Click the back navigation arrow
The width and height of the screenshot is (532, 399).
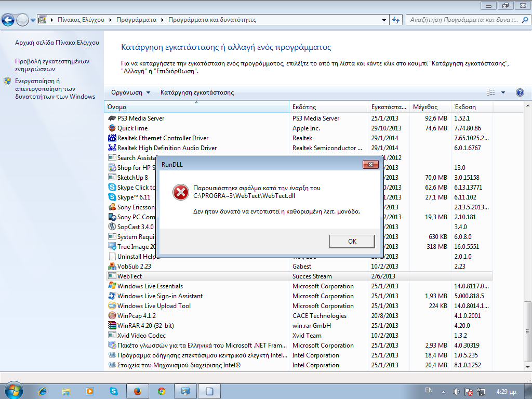(x=8, y=20)
